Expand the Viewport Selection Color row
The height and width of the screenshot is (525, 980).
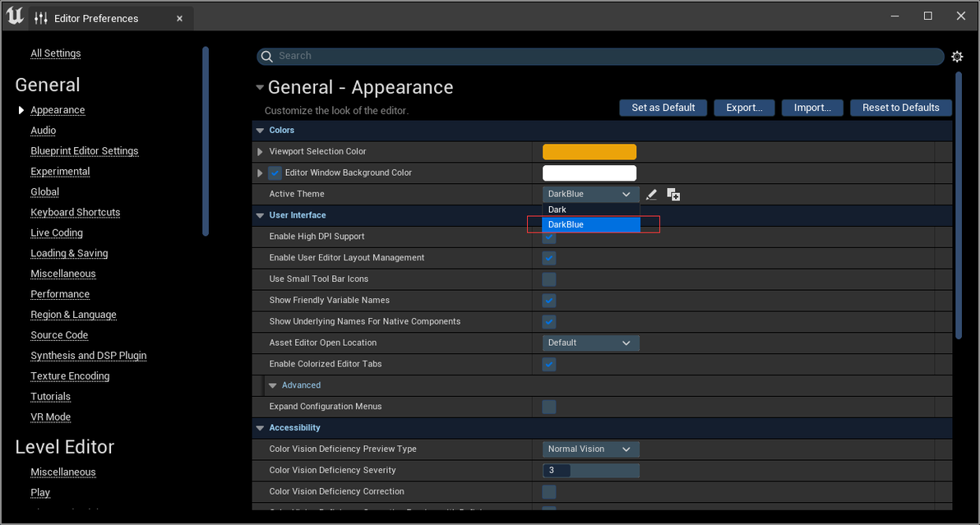click(261, 152)
